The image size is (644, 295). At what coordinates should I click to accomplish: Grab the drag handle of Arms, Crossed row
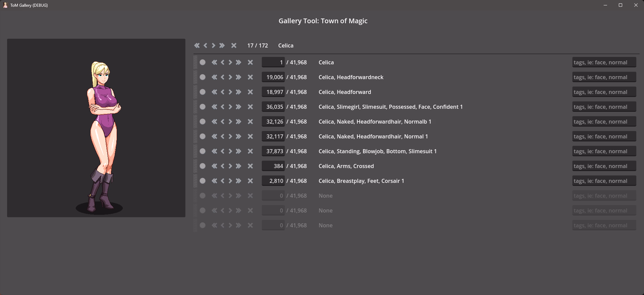click(195, 166)
